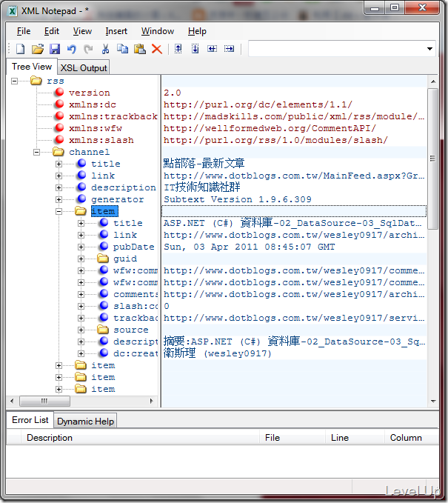Click the File column header
The image size is (448, 503).
(x=292, y=438)
